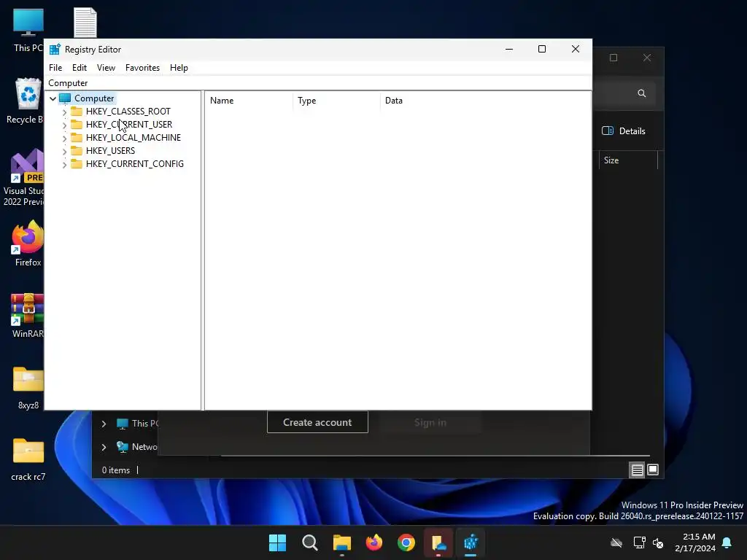Expand the HKEY_LOCAL_MACHINE key
Viewport: 747px width, 560px height.
tap(64, 138)
